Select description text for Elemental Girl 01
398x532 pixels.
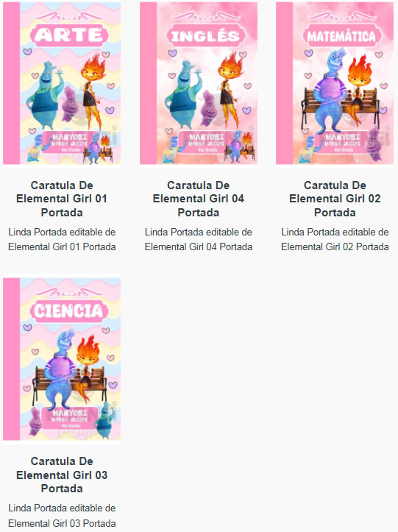pyautogui.click(x=62, y=240)
